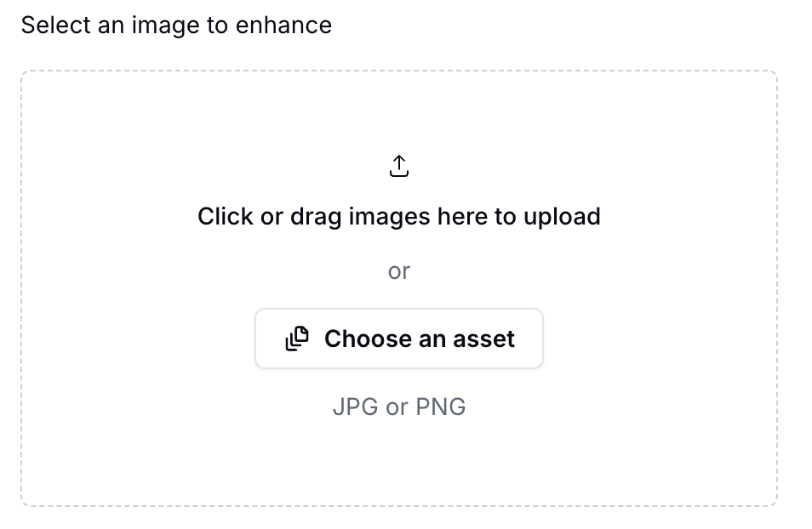Click empty drop zone area above the upload icon
Screen dimensions: 812x529
point(399,111)
